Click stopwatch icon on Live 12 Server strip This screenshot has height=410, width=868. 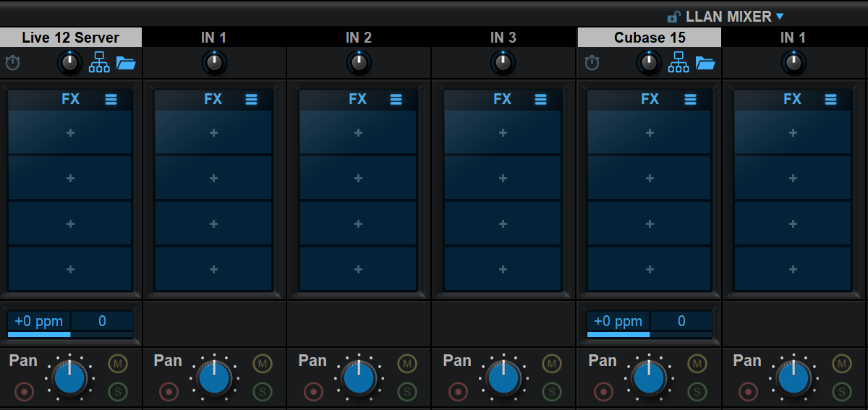coord(13,64)
